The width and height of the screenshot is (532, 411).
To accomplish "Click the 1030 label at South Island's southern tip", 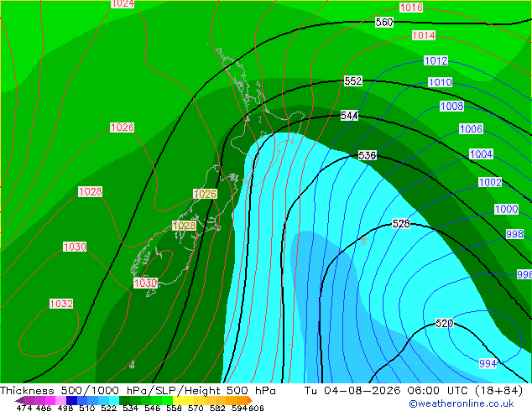I will [x=145, y=284].
